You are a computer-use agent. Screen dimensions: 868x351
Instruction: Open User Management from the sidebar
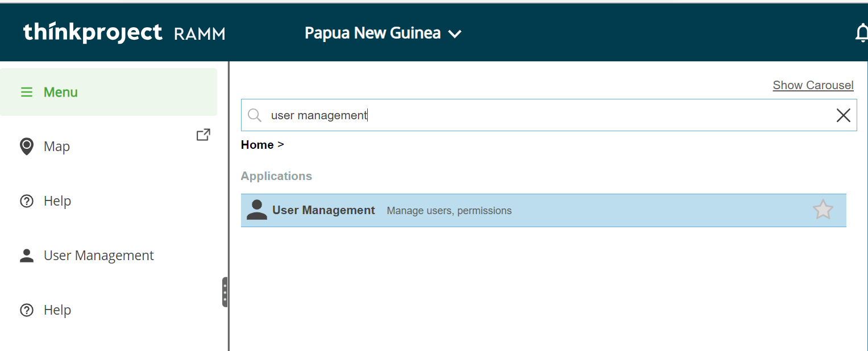click(x=109, y=256)
